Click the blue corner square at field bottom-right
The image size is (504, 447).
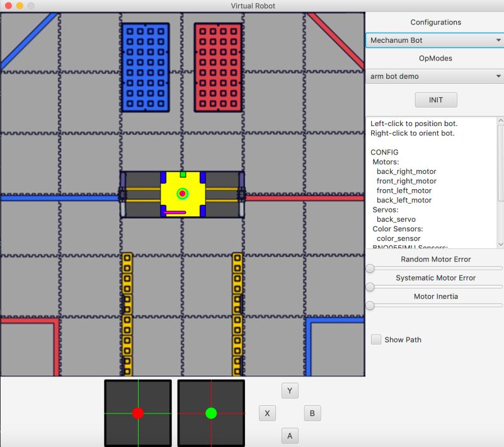click(335, 347)
